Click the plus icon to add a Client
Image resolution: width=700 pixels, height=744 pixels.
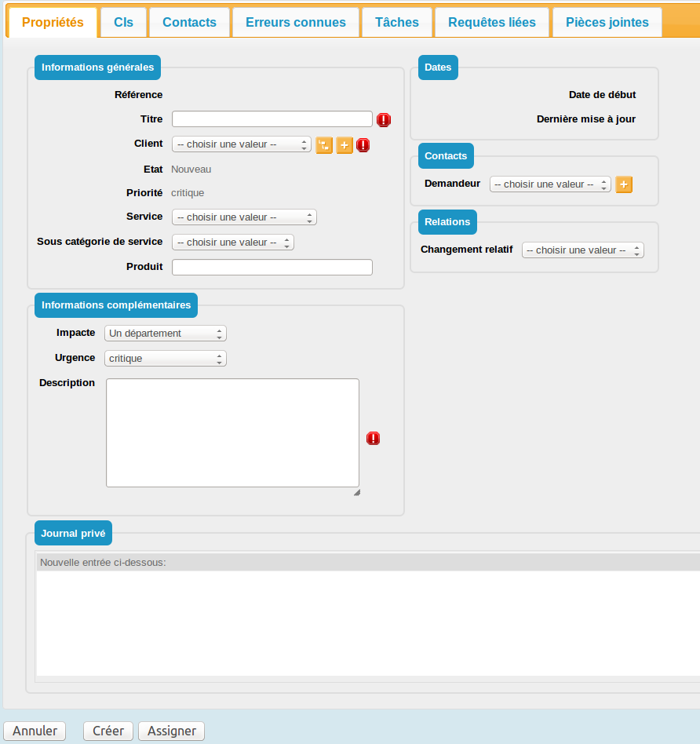tap(345, 145)
